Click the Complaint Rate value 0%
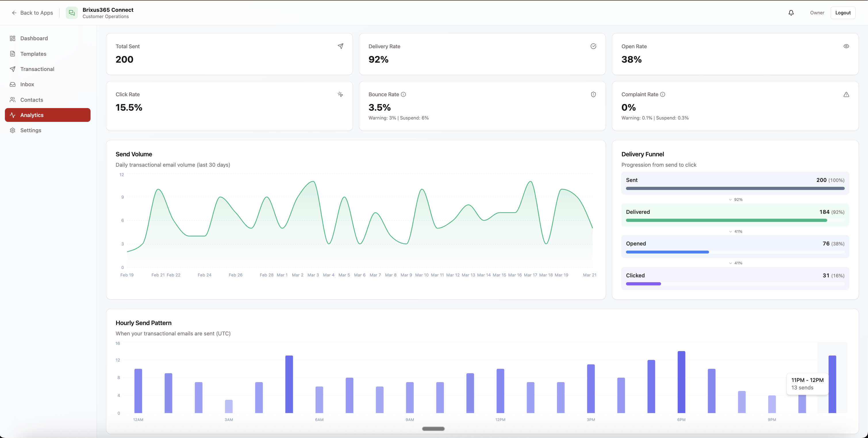Viewport: 868px width, 438px height. point(628,107)
